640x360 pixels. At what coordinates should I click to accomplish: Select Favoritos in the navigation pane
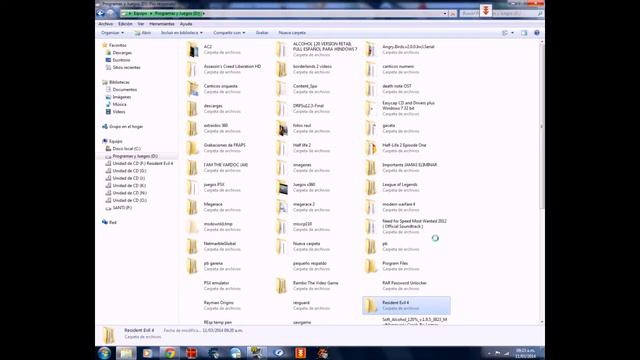click(118, 45)
